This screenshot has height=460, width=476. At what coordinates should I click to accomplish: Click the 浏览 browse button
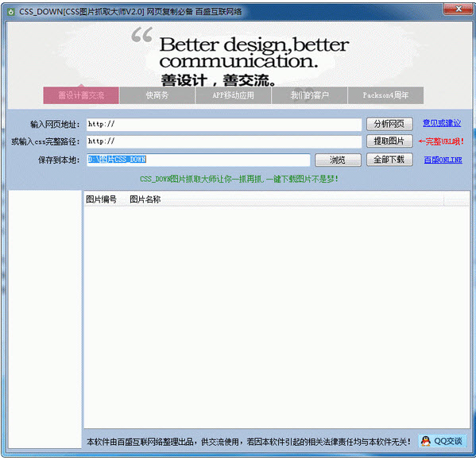point(338,160)
